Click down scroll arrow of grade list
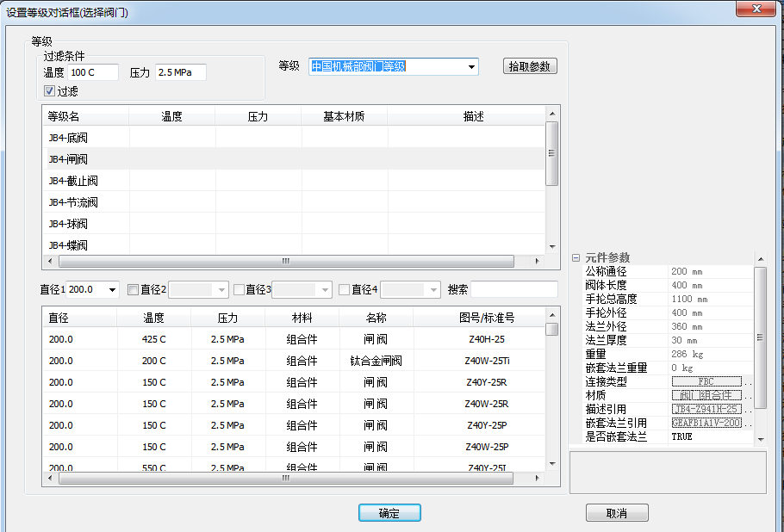 552,246
